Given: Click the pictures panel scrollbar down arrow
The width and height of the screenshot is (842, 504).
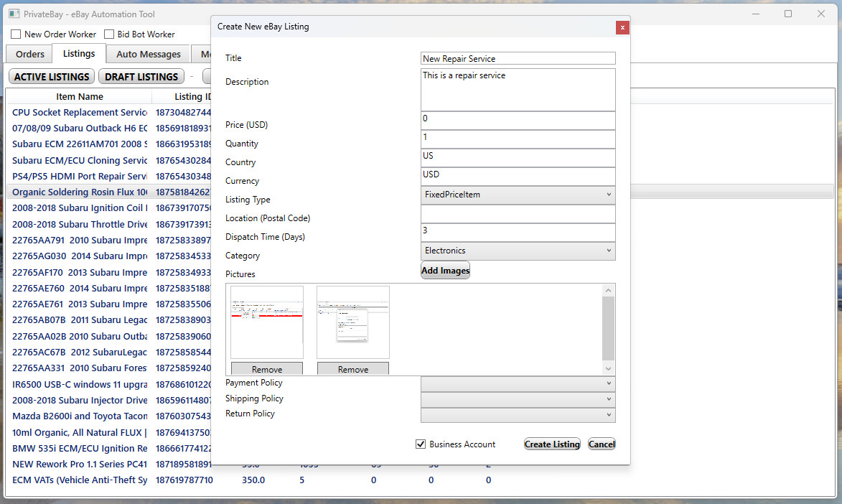Looking at the screenshot, I should [609, 368].
